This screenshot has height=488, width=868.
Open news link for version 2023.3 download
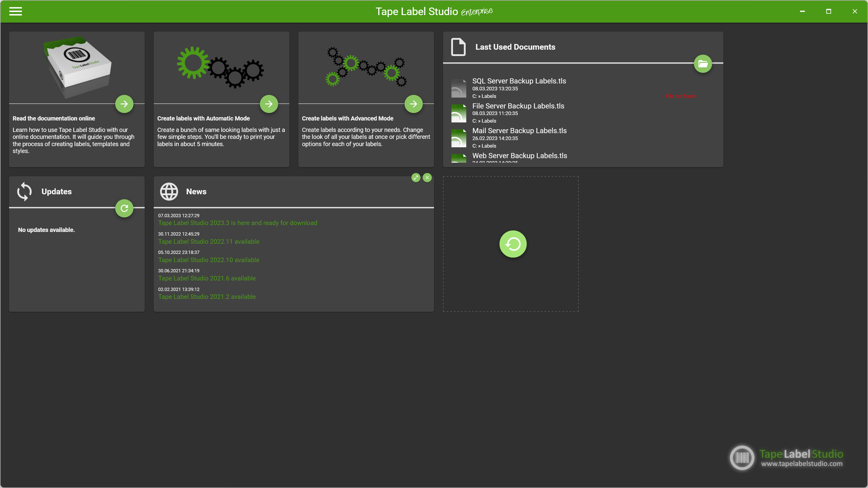(237, 223)
